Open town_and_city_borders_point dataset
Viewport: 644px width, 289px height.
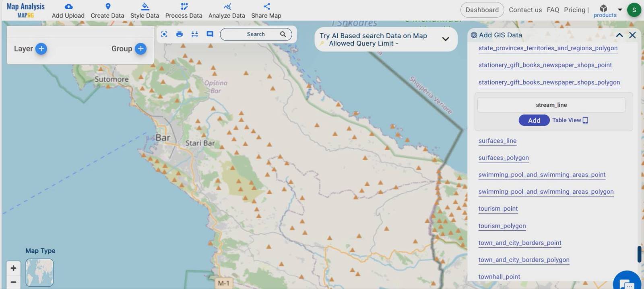pyautogui.click(x=520, y=243)
